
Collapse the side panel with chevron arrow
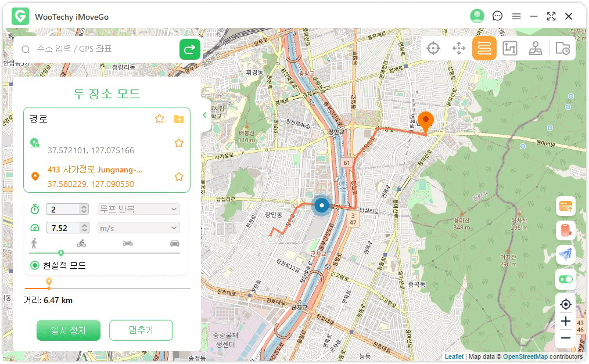click(204, 115)
